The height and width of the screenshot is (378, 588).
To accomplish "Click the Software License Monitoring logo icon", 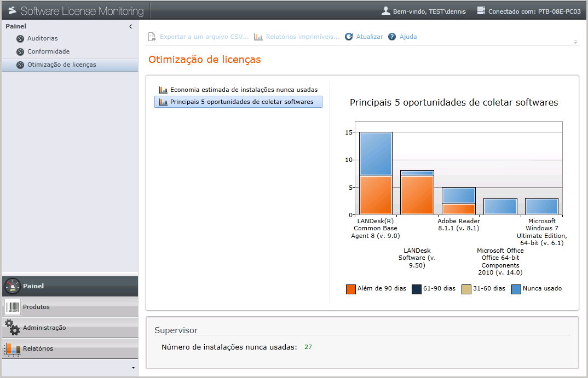I will [13, 10].
